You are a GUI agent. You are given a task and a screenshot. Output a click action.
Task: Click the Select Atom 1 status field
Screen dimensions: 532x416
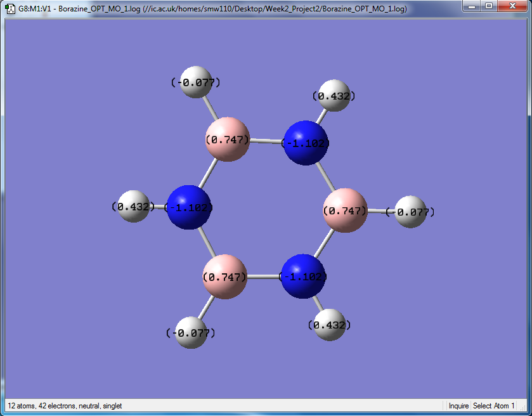pyautogui.click(x=494, y=406)
